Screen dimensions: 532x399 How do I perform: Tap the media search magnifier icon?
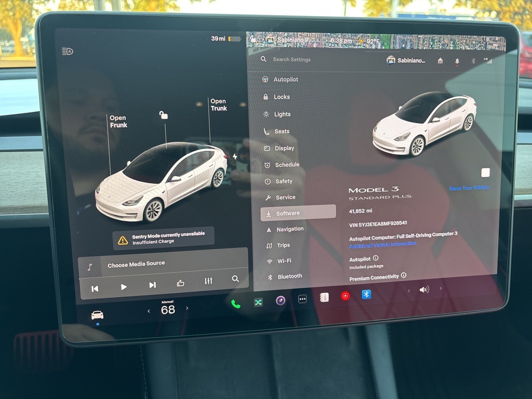tap(235, 279)
